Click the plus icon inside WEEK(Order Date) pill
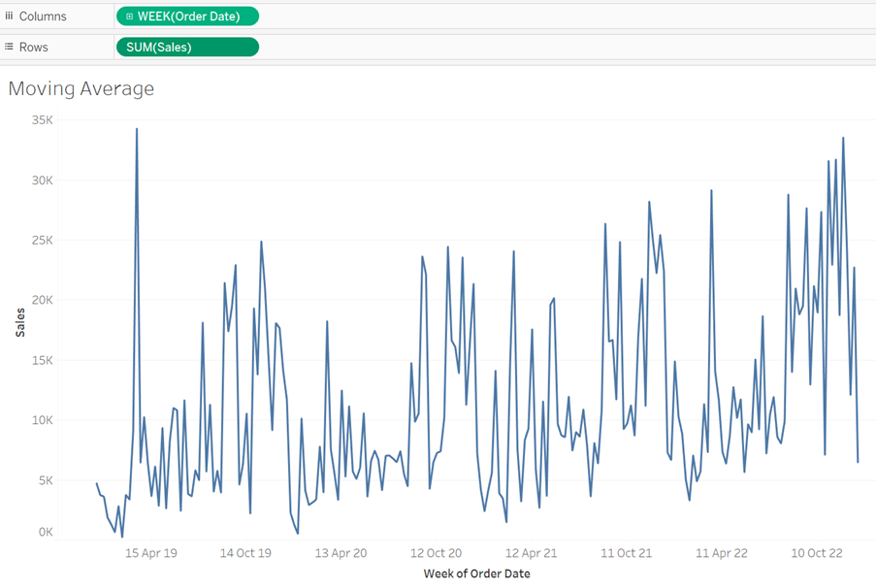 click(129, 16)
